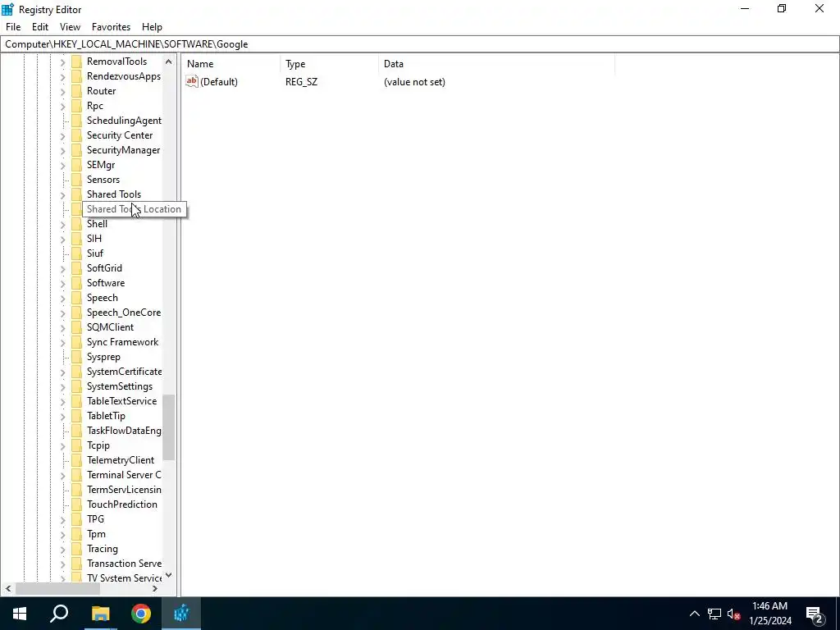This screenshot has width=840, height=630.
Task: Open the Edit menu
Action: point(40,27)
